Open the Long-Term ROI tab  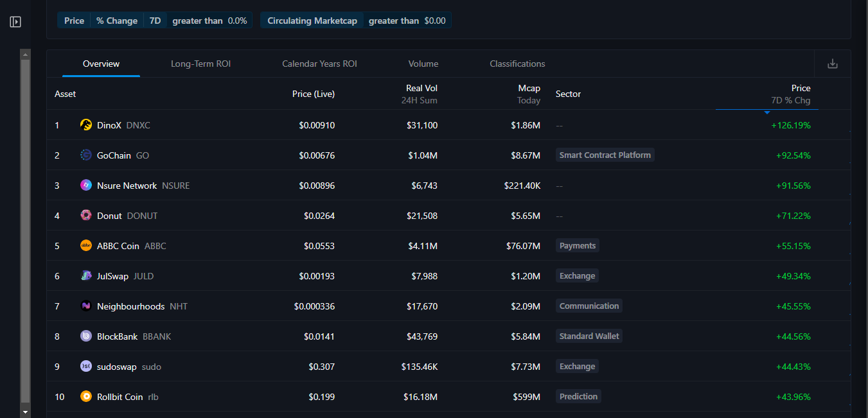[x=200, y=64]
